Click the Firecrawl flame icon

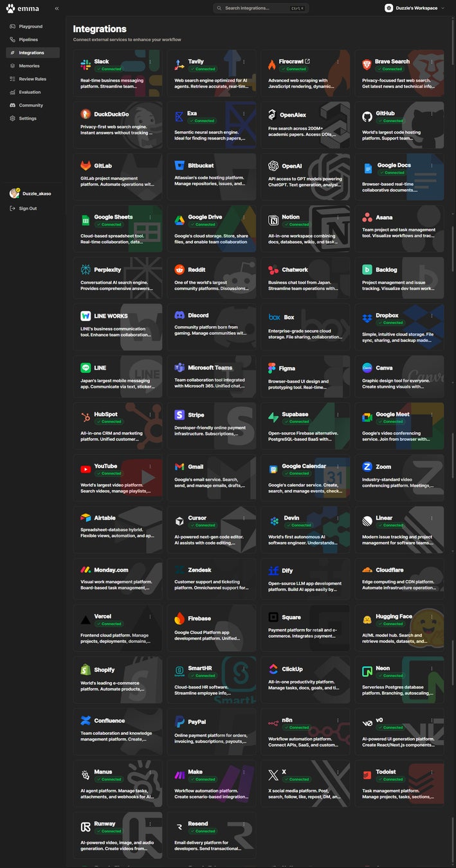273,65
